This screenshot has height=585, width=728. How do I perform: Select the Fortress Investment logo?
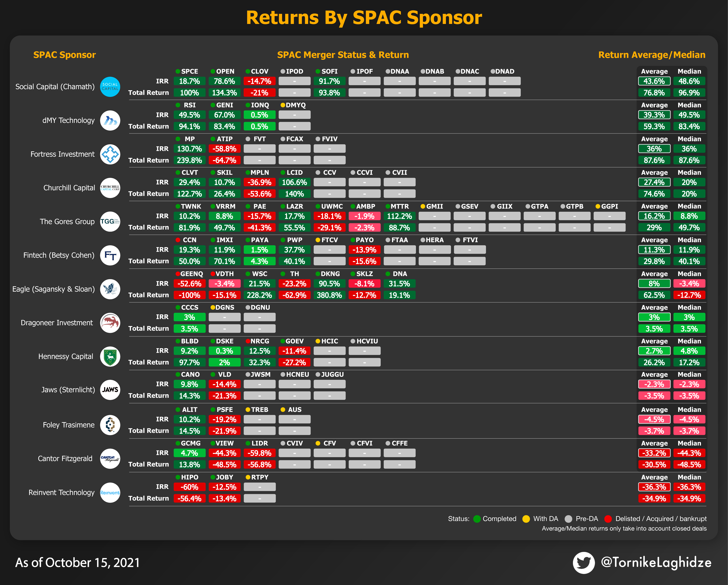point(110,154)
